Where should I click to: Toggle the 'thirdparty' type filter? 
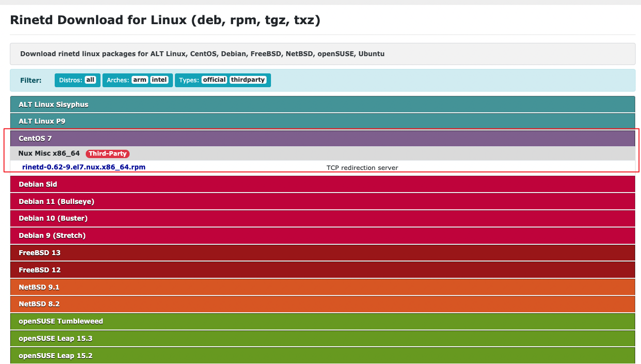[x=248, y=80]
